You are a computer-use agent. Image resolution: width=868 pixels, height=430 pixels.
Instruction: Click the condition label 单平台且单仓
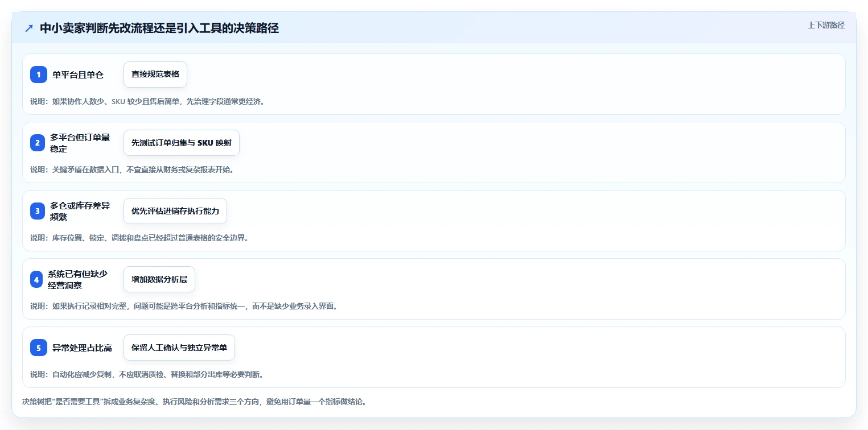78,75
